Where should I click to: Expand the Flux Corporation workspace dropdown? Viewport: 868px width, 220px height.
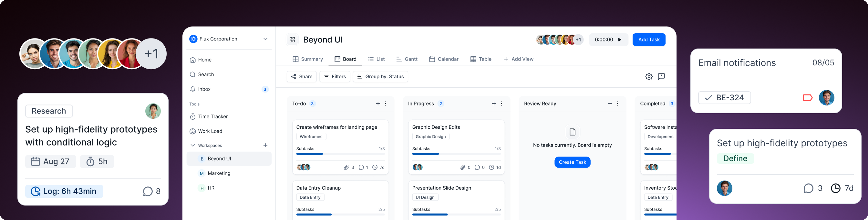click(265, 39)
